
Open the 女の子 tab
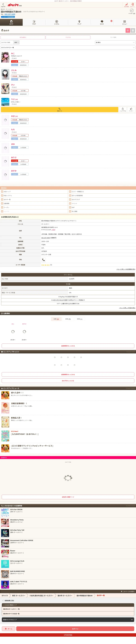coord(11,22)
